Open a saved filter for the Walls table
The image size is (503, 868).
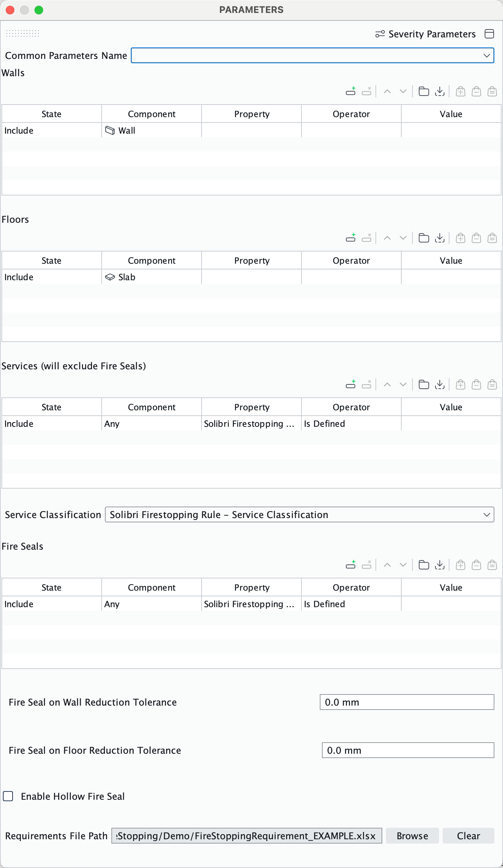pos(424,91)
